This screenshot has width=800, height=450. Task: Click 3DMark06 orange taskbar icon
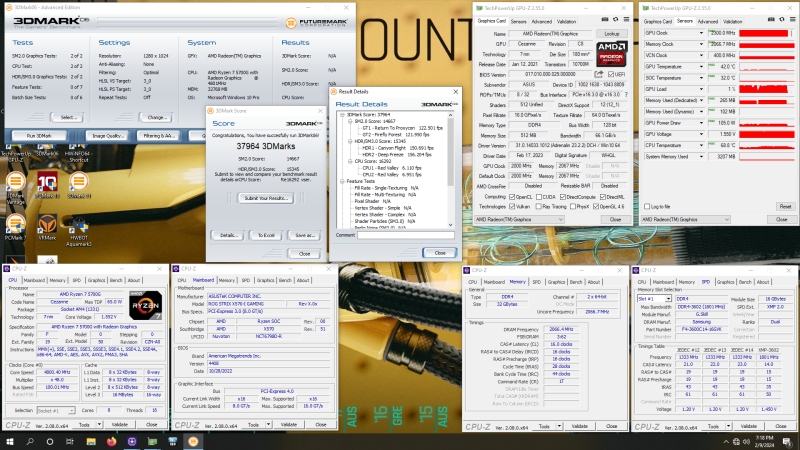coord(193,442)
